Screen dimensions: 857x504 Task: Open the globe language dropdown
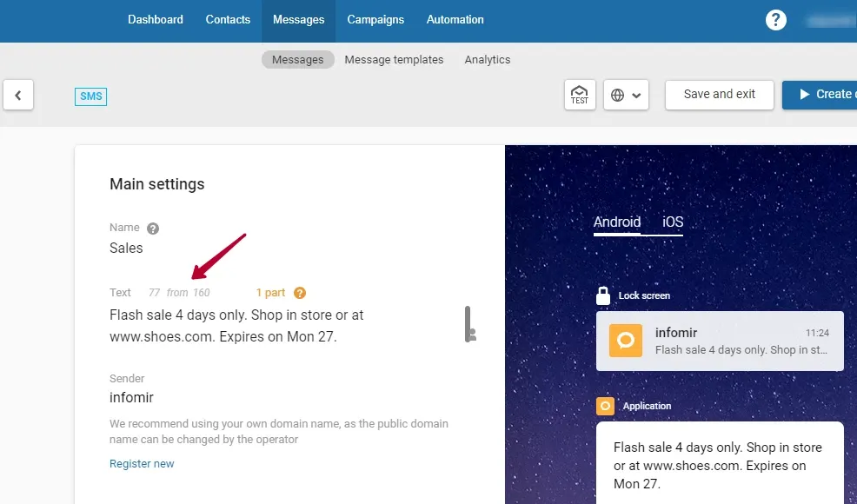(627, 96)
